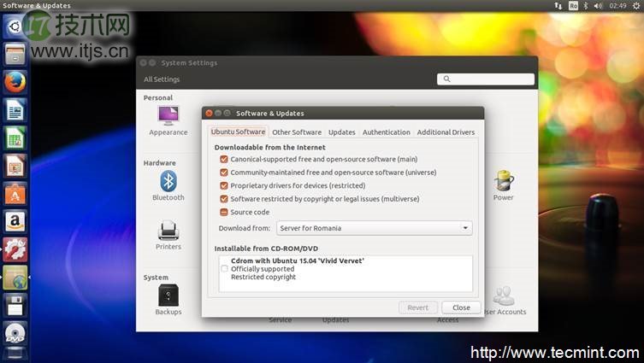The image size is (644, 363).
Task: Switch to the Ubuntu Software tab
Action: 238,132
